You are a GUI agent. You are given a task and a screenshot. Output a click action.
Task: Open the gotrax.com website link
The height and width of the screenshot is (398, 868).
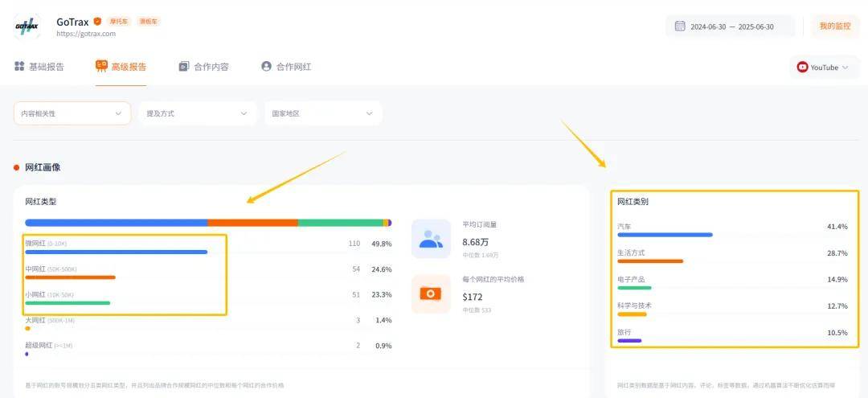click(x=86, y=34)
